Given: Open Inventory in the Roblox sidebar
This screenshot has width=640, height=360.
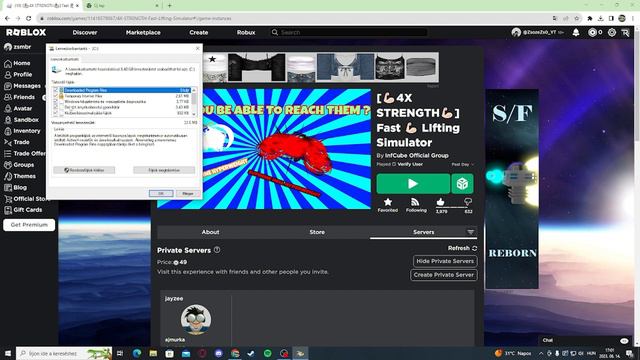Looking at the screenshot, I should tap(22, 131).
